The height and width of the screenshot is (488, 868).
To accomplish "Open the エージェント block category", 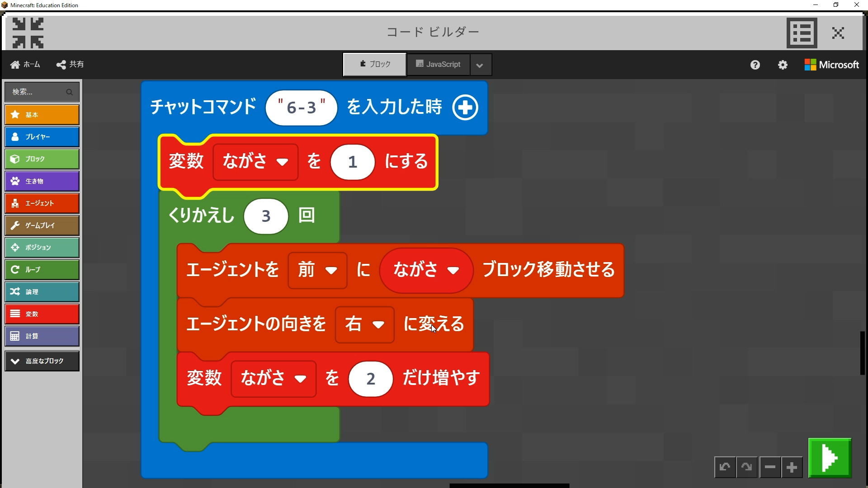I will 42,203.
